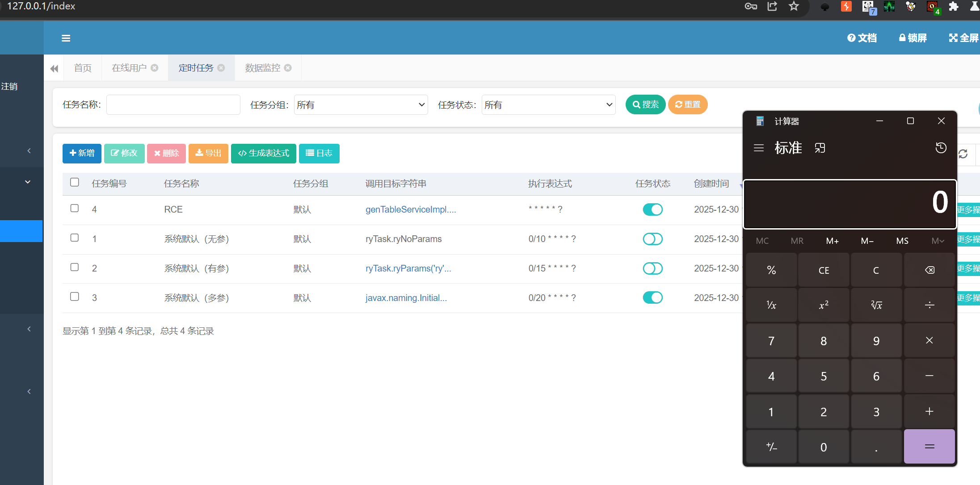
Task: Click the calculator history icon
Action: pos(941,148)
